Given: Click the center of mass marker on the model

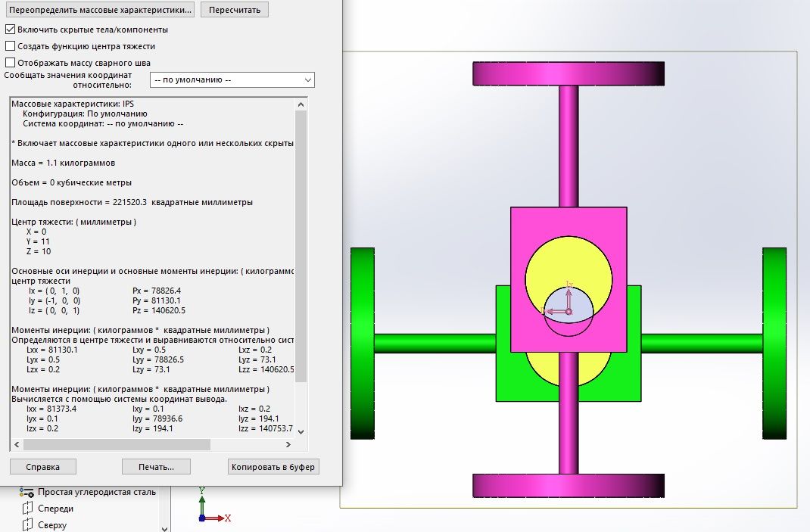Looking at the screenshot, I should (569, 311).
